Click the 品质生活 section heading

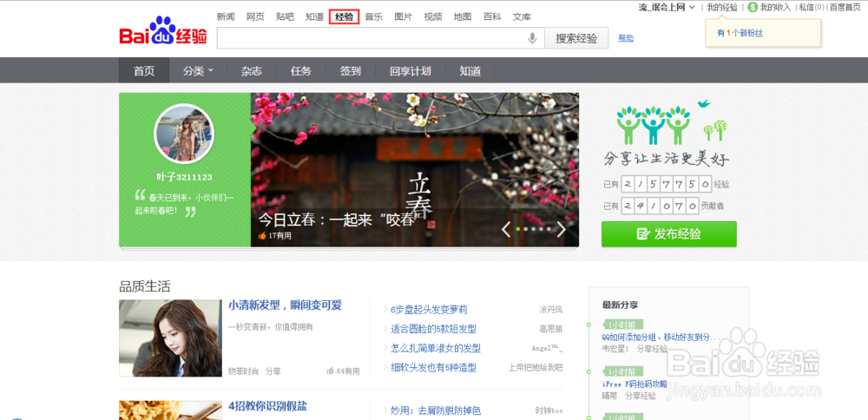145,286
